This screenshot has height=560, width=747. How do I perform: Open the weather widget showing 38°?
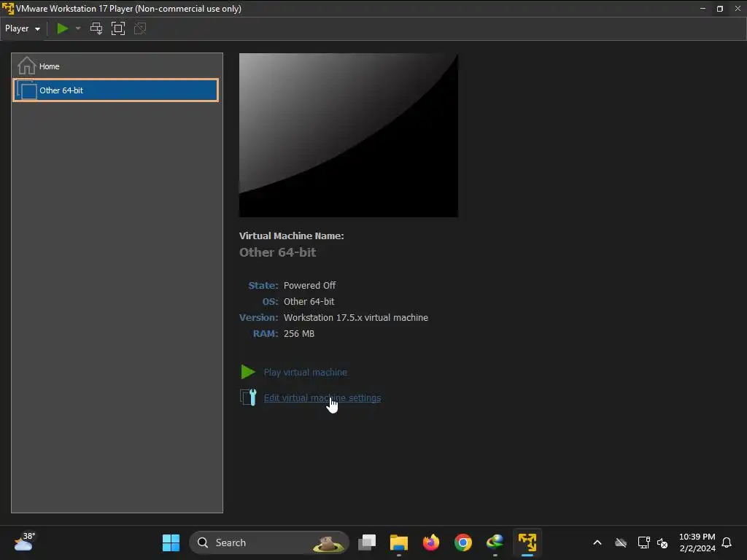click(x=24, y=542)
